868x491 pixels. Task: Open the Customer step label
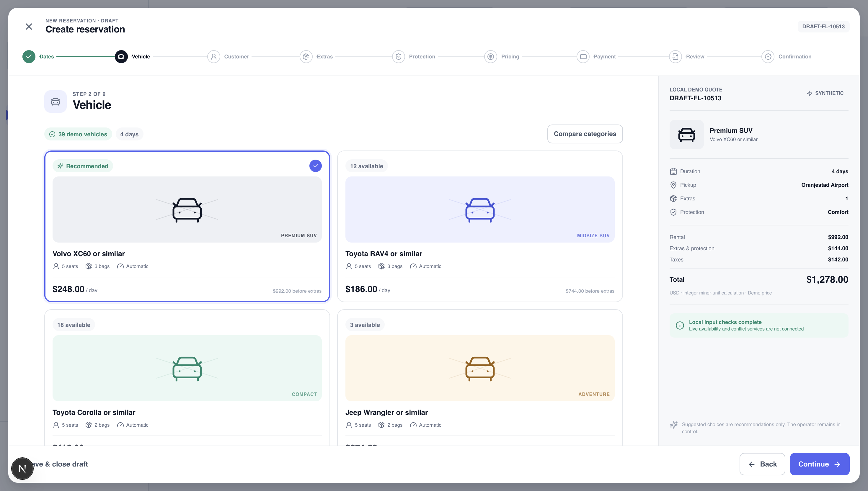(x=236, y=57)
